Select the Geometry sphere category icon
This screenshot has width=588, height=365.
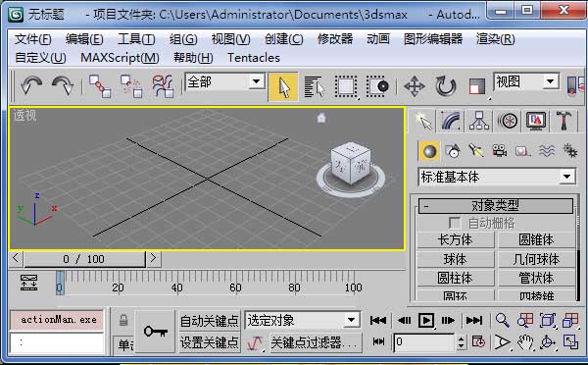click(x=429, y=151)
